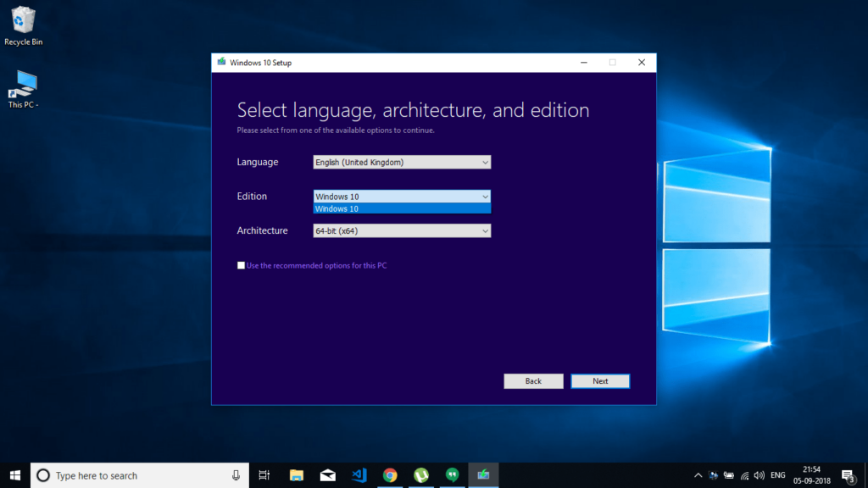The width and height of the screenshot is (868, 488).
Task: Expand the Architecture dropdown
Action: click(402, 230)
